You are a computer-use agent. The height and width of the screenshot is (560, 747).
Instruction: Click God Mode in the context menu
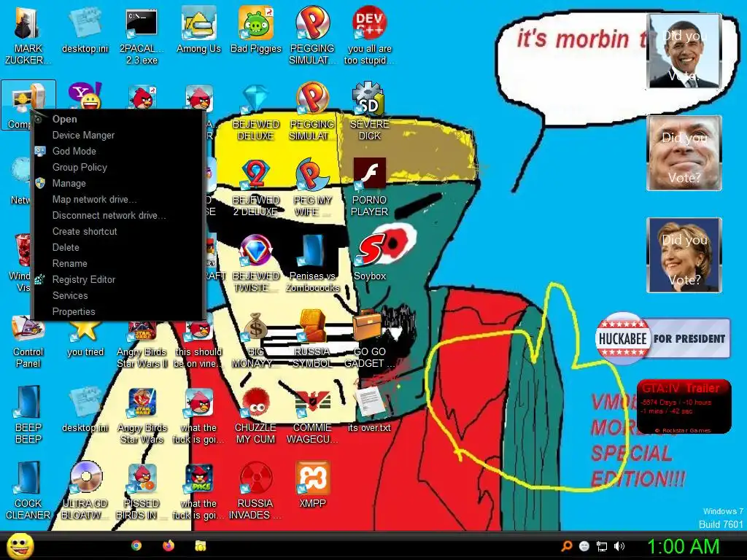[x=118, y=152]
